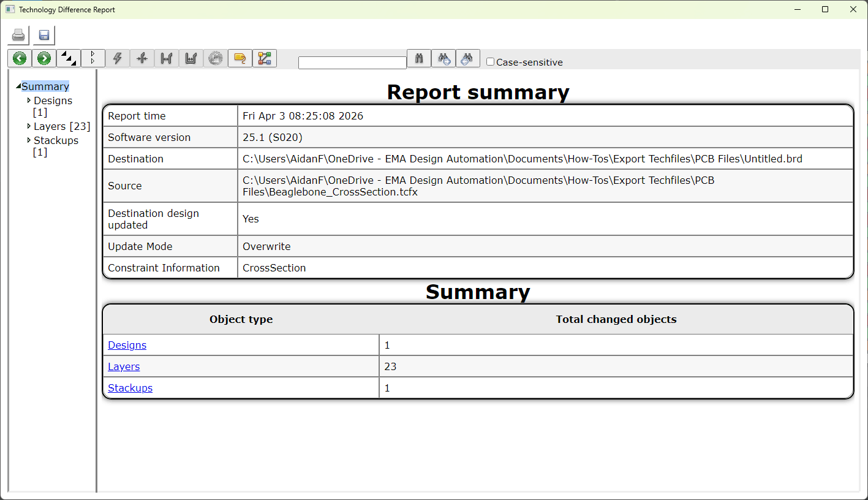This screenshot has height=500, width=868.
Task: Save the report with the floppy disk icon
Action: [44, 36]
